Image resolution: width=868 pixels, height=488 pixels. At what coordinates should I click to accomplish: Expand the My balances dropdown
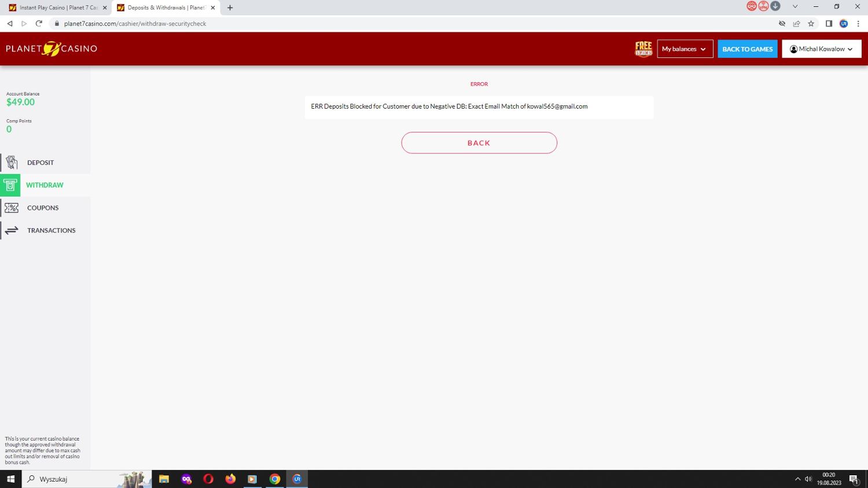[685, 49]
